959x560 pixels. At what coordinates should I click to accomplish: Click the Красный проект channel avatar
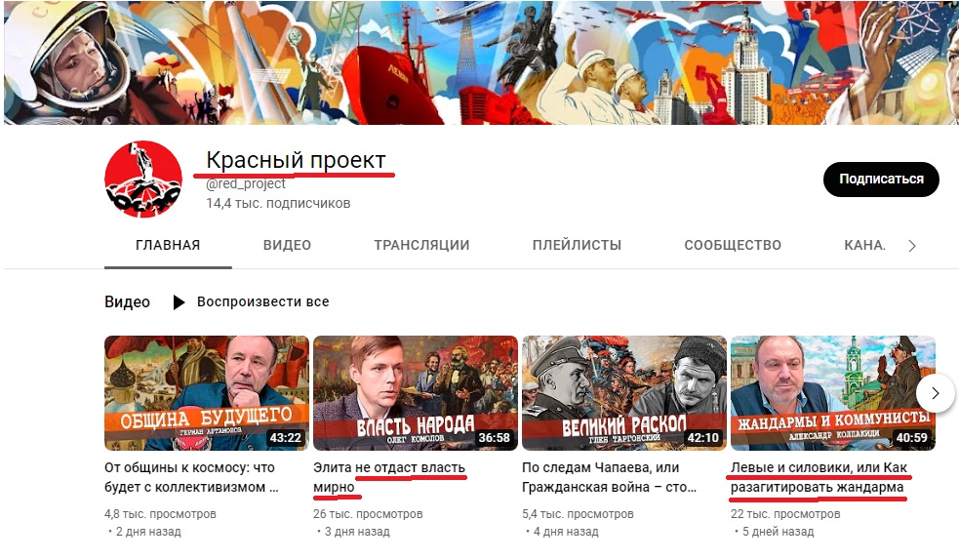(143, 180)
